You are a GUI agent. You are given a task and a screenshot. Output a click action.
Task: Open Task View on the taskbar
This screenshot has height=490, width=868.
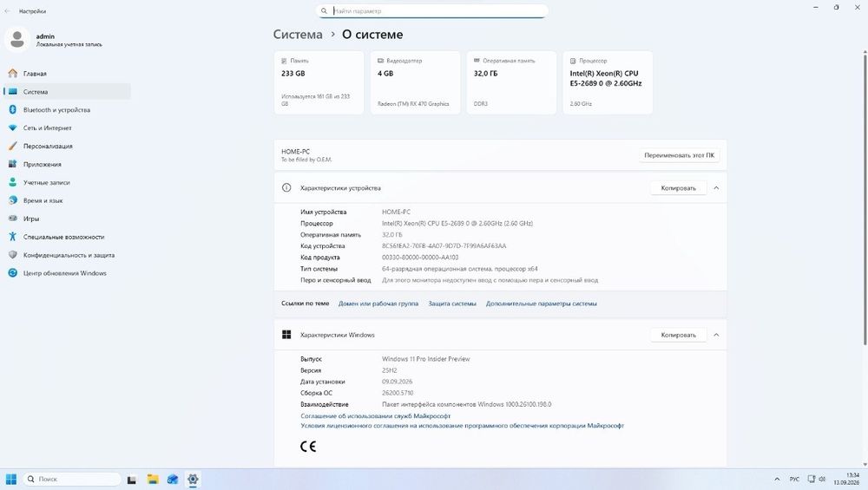(x=132, y=480)
